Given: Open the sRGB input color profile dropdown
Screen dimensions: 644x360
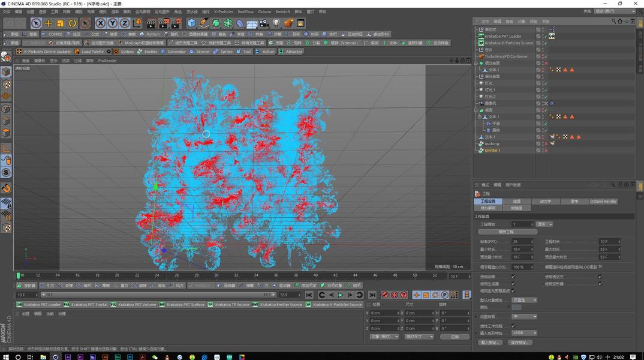Looking at the screenshot, I should click(525, 333).
